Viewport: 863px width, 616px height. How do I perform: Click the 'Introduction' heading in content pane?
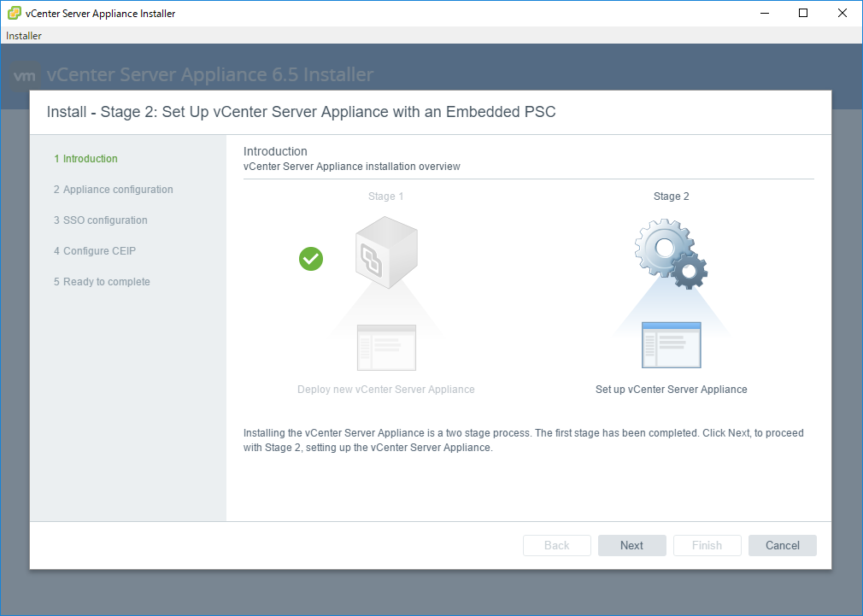click(275, 151)
